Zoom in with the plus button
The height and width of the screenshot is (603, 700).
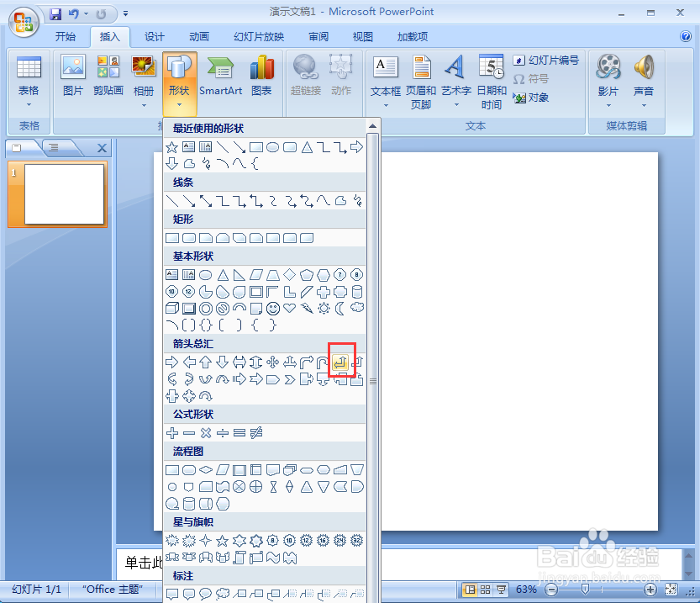click(x=650, y=590)
